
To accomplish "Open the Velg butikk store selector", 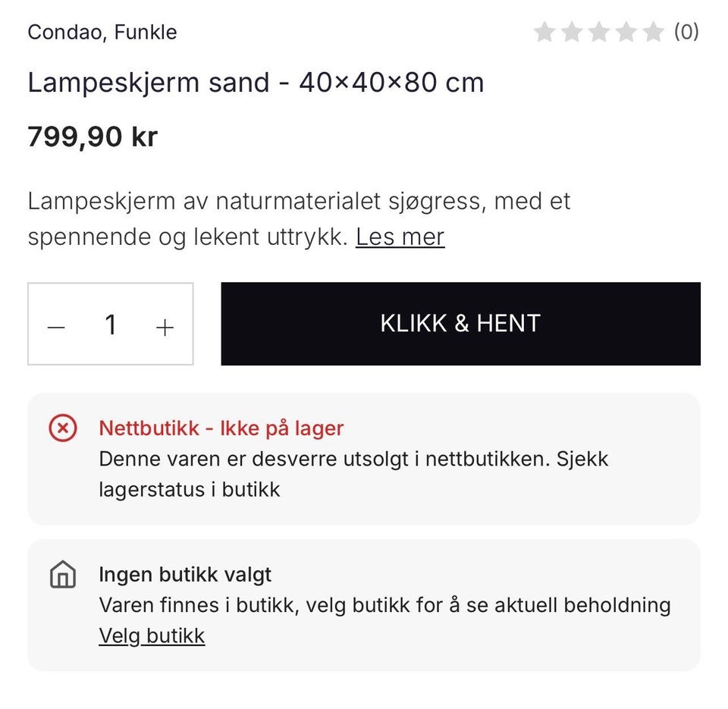I will click(x=152, y=635).
